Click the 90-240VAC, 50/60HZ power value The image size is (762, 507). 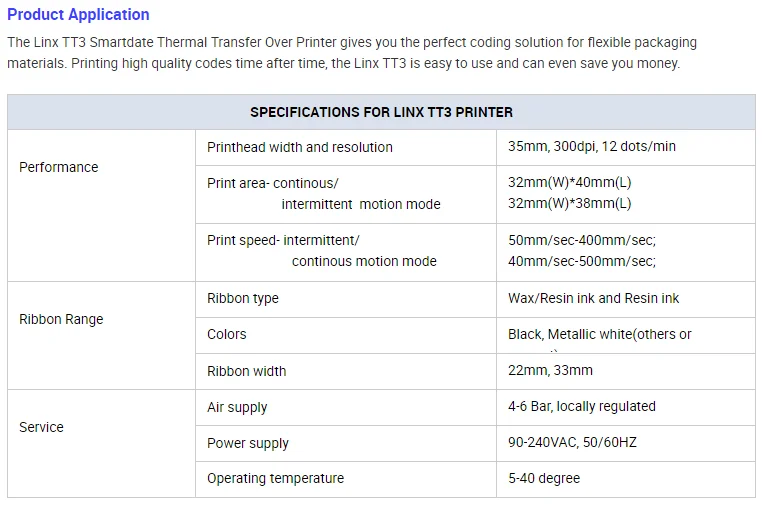point(572,442)
